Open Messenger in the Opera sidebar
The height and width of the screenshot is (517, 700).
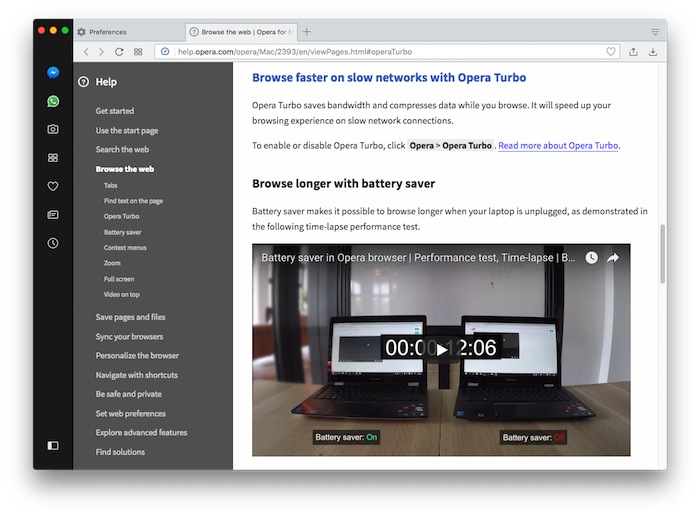[x=53, y=72]
